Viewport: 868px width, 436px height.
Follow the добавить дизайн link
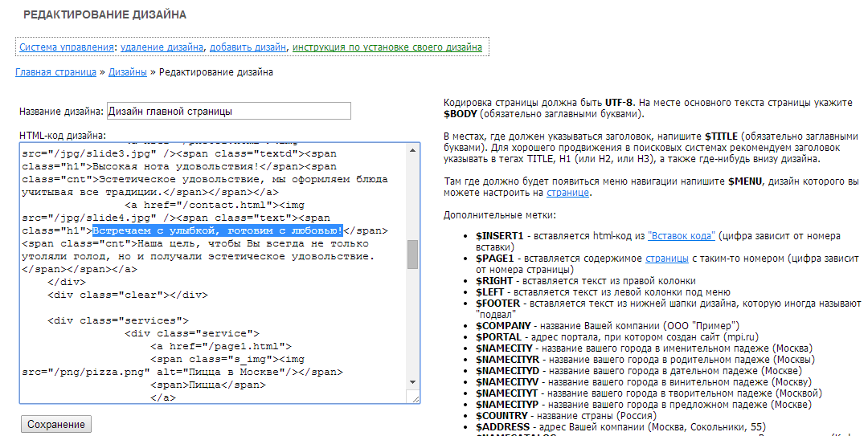[x=248, y=47]
